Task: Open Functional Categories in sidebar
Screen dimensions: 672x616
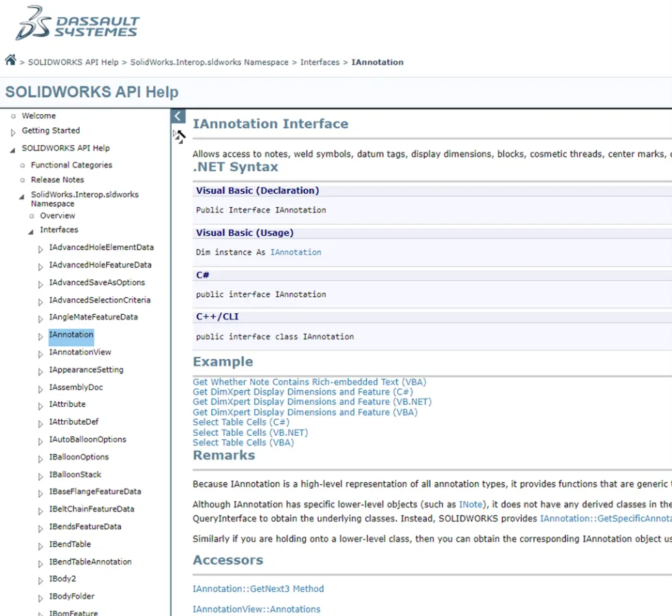Action: click(x=71, y=165)
